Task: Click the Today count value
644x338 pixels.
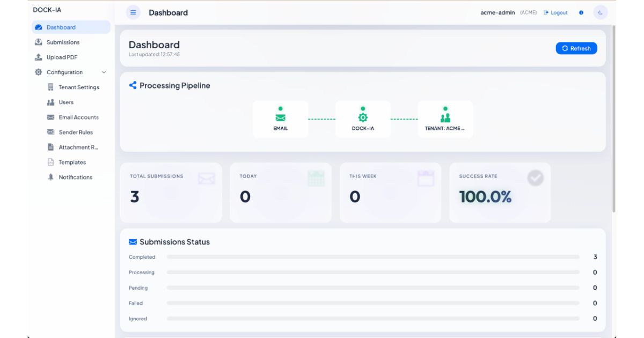Action: pos(245,197)
